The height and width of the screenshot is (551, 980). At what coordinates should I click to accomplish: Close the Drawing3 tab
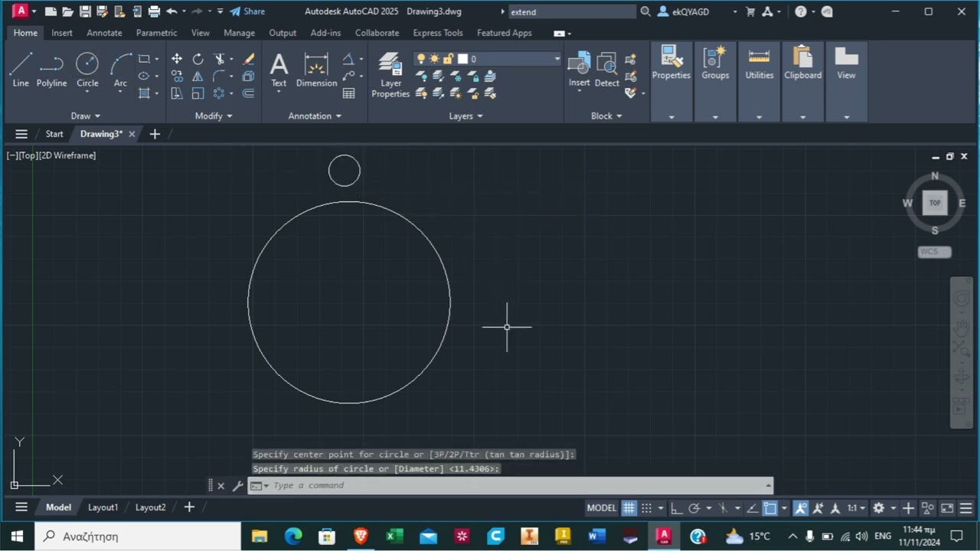click(132, 134)
